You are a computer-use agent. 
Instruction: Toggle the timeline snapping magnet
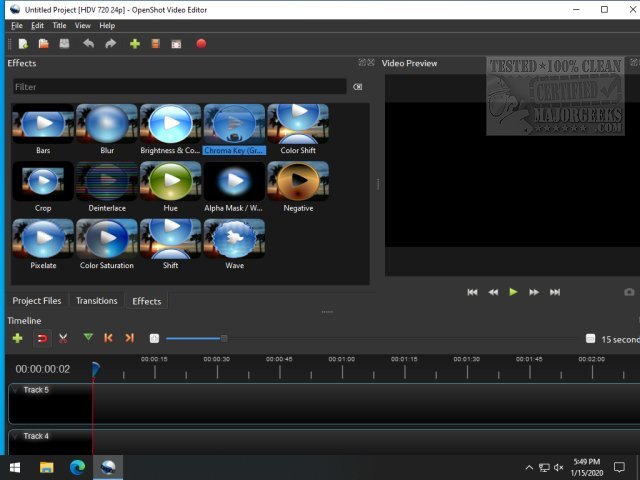41,339
